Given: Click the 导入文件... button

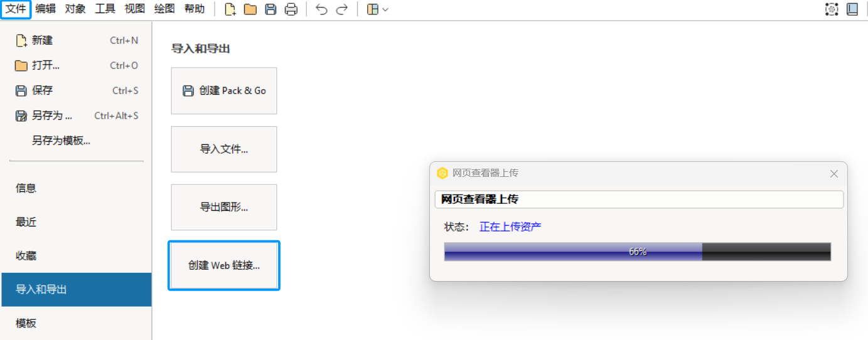Looking at the screenshot, I should click(224, 149).
